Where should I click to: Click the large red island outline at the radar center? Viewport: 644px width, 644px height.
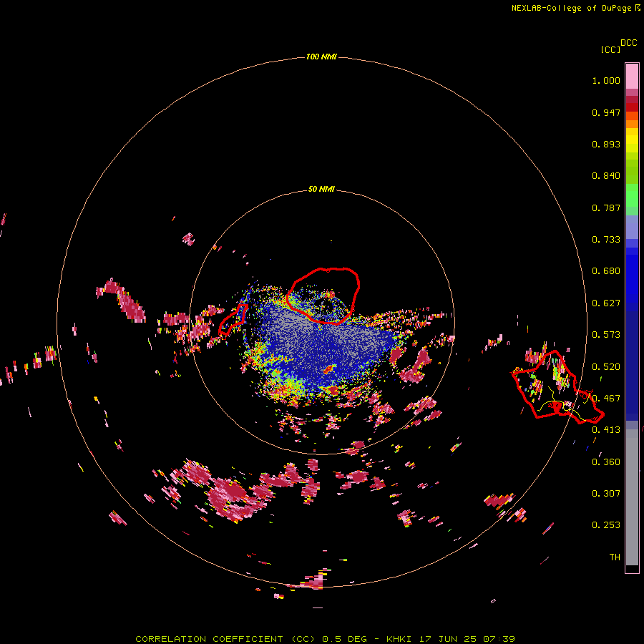tap(323, 296)
